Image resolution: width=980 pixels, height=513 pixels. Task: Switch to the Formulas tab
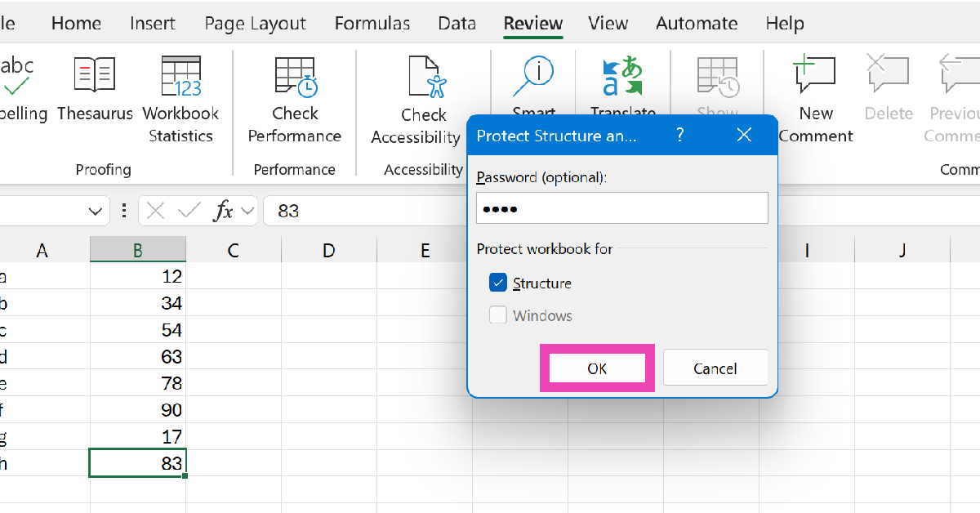point(372,23)
